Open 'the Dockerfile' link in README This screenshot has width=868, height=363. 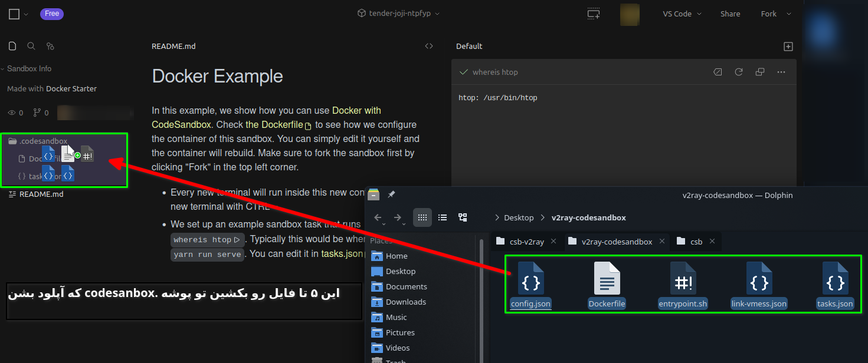[x=279, y=125]
